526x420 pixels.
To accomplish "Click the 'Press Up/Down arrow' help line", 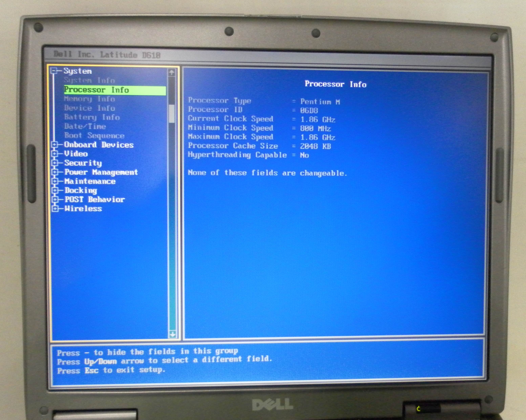I will coord(164,360).
